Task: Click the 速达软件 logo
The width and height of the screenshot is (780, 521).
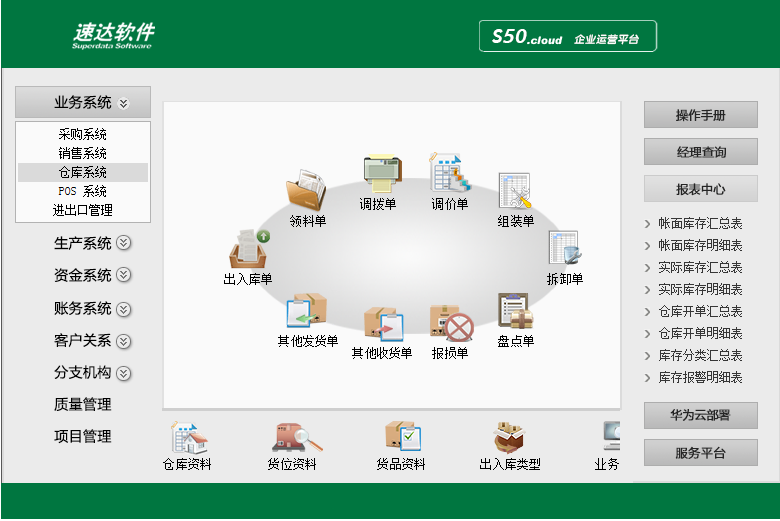Action: tap(113, 36)
